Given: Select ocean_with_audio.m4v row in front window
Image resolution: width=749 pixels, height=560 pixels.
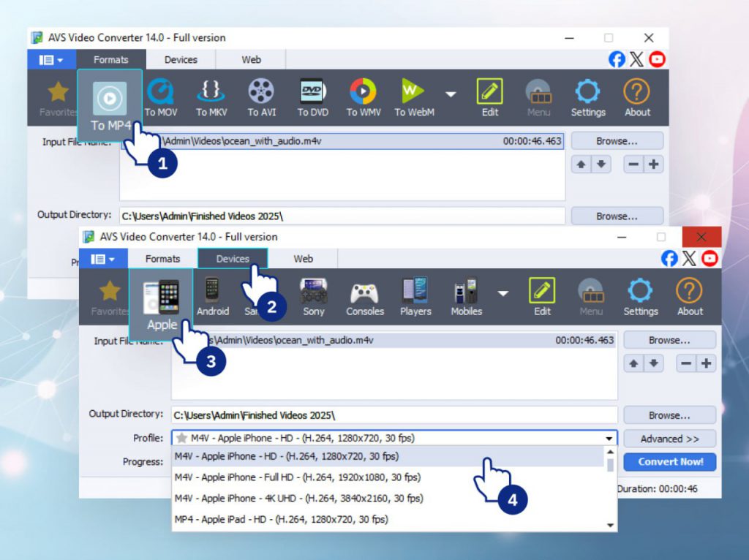Looking at the screenshot, I should point(394,341).
